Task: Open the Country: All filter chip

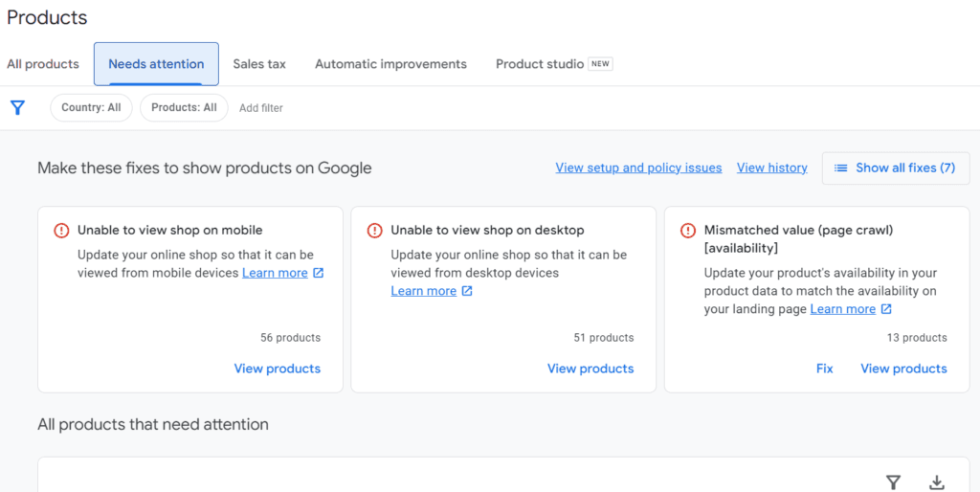Action: [x=91, y=107]
